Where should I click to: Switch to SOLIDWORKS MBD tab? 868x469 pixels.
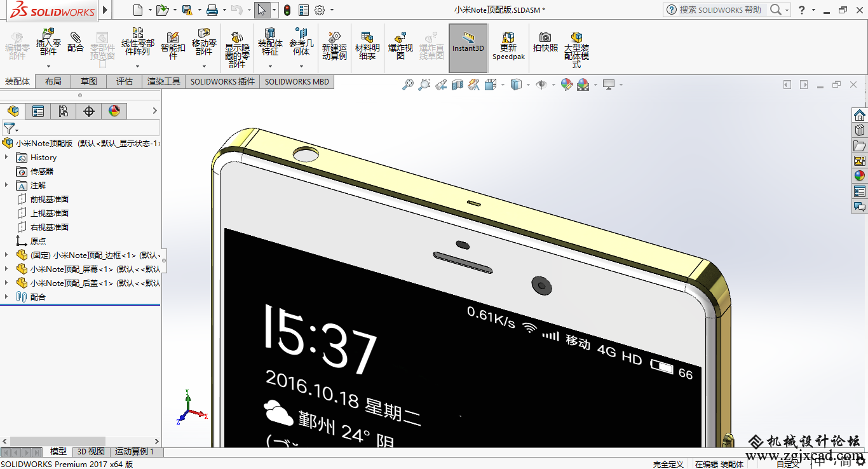297,81
